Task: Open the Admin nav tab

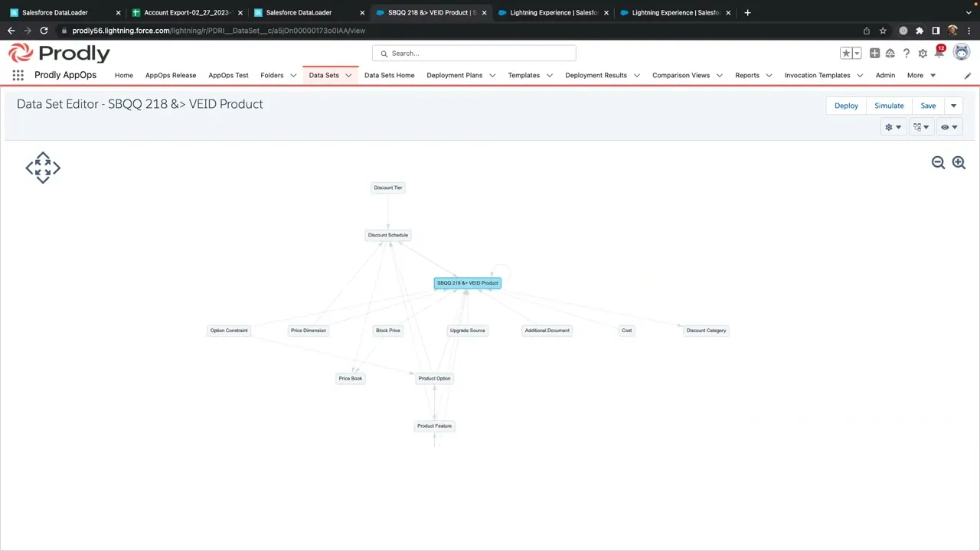Action: click(x=885, y=75)
